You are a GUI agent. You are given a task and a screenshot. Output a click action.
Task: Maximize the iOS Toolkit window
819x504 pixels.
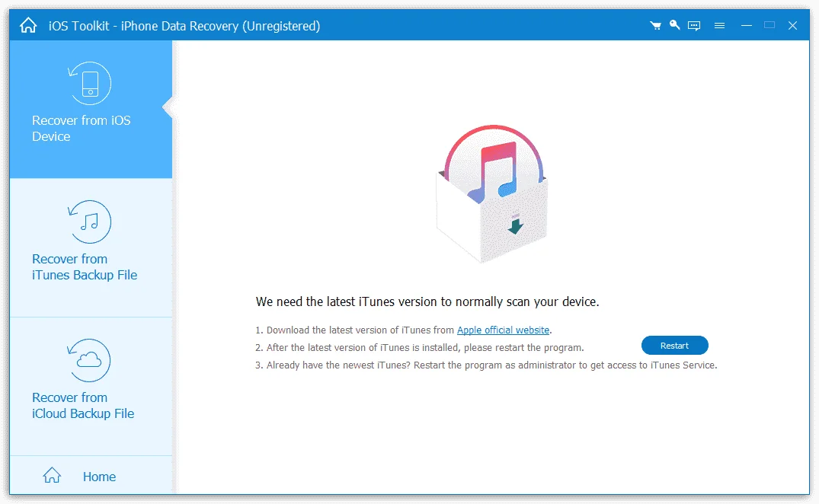click(x=769, y=25)
